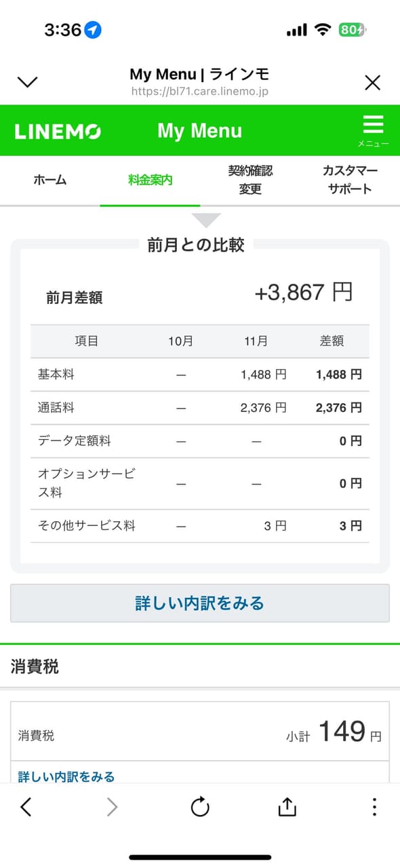Tap the grayed forward navigation arrow

(x=113, y=807)
